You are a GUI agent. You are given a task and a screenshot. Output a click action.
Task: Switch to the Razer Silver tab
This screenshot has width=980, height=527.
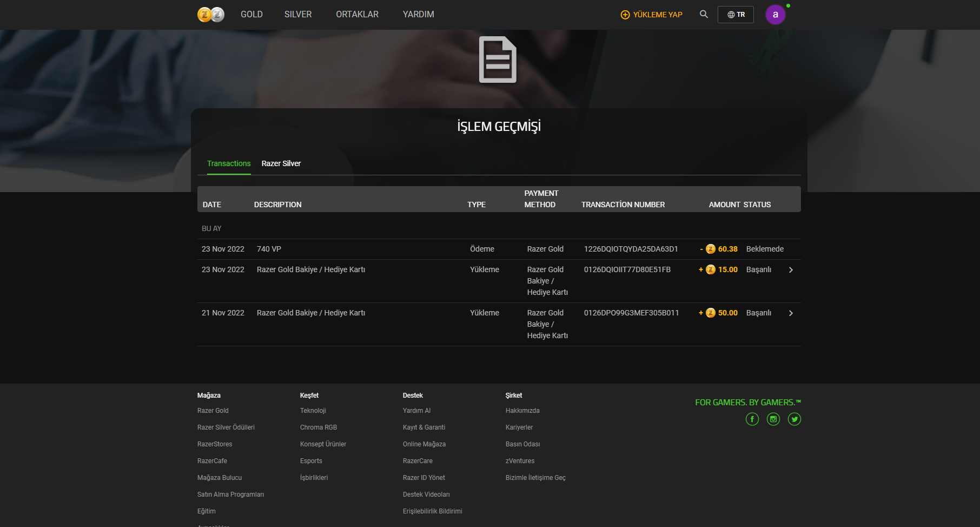coord(281,163)
